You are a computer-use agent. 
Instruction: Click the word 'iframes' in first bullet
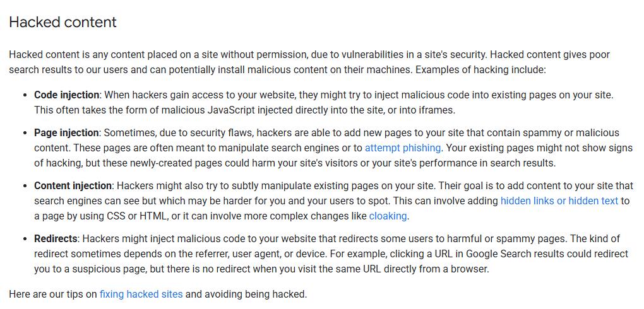[439, 110]
